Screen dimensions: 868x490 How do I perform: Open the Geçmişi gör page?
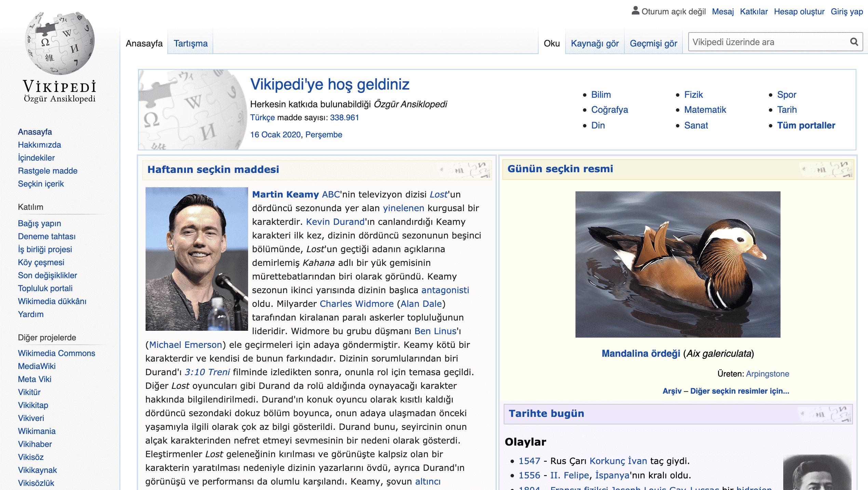[653, 43]
